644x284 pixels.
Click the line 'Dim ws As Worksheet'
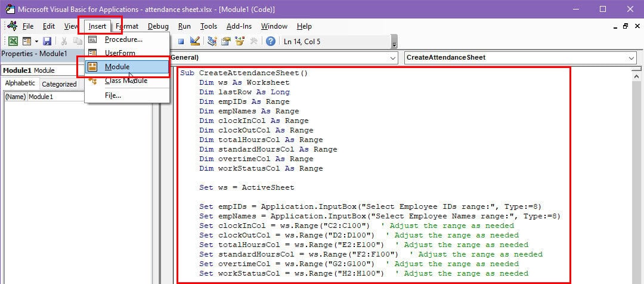pyautogui.click(x=244, y=82)
